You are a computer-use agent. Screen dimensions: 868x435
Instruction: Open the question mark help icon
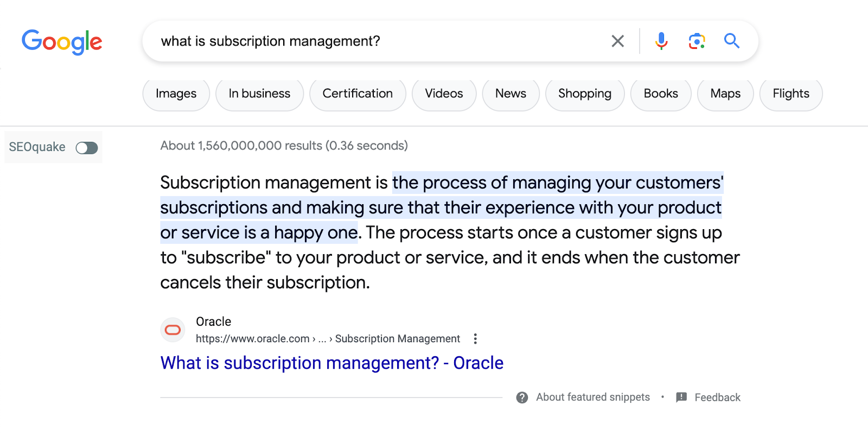pos(522,398)
